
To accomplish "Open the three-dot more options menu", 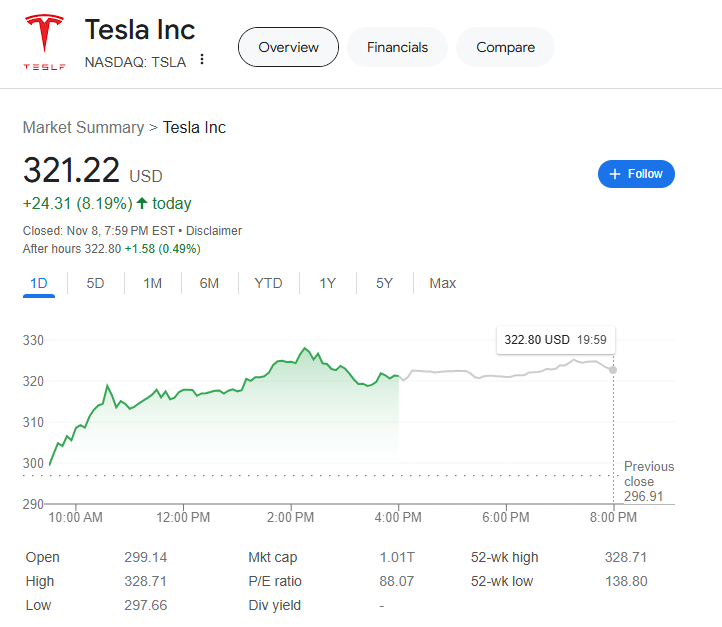I will tap(202, 60).
